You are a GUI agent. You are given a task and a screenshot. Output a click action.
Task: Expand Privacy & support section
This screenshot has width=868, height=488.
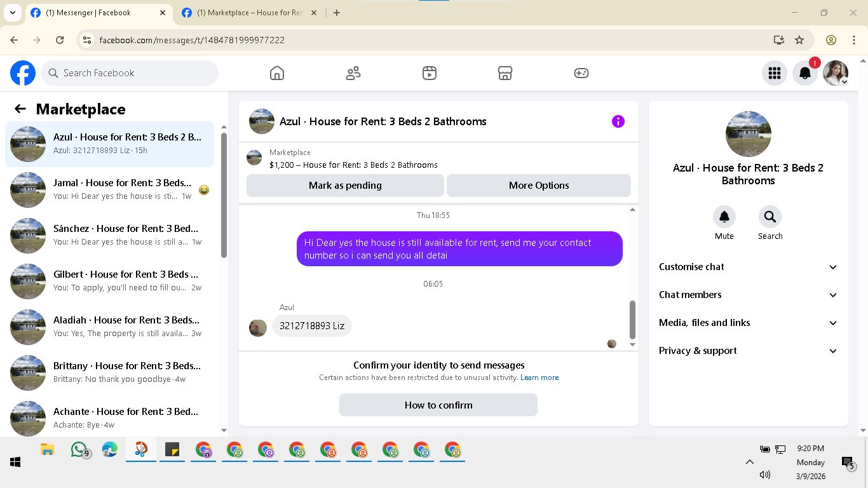point(748,351)
